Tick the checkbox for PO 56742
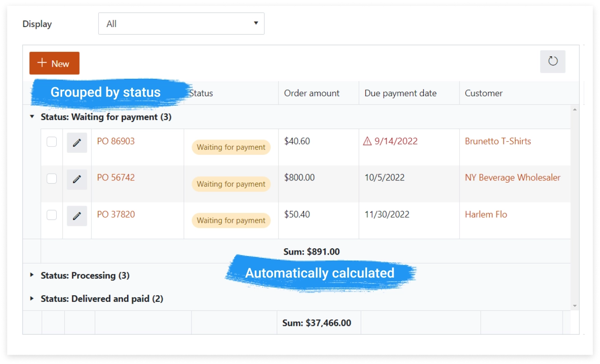The height and width of the screenshot is (364, 600). tap(52, 179)
